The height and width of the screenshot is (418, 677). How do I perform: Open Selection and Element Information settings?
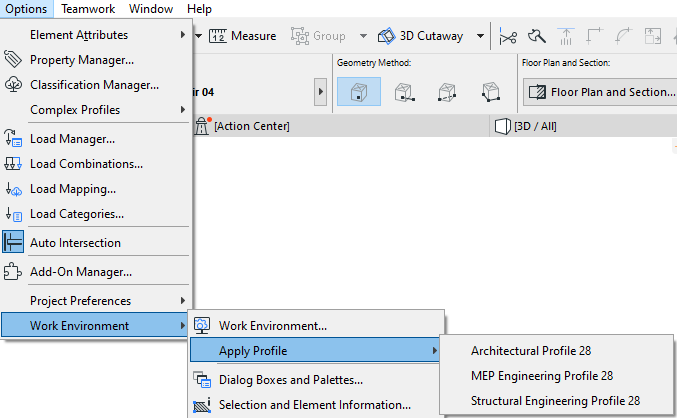pos(315,405)
